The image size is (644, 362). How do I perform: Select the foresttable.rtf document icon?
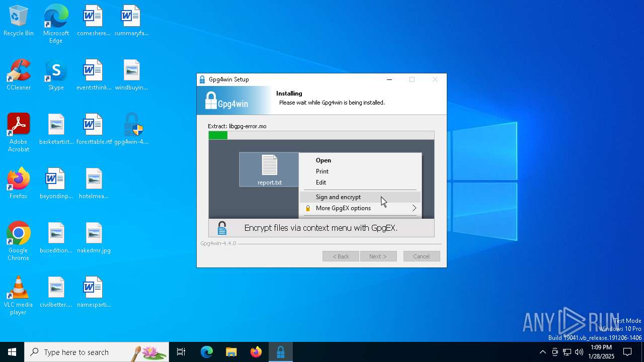coord(94,130)
